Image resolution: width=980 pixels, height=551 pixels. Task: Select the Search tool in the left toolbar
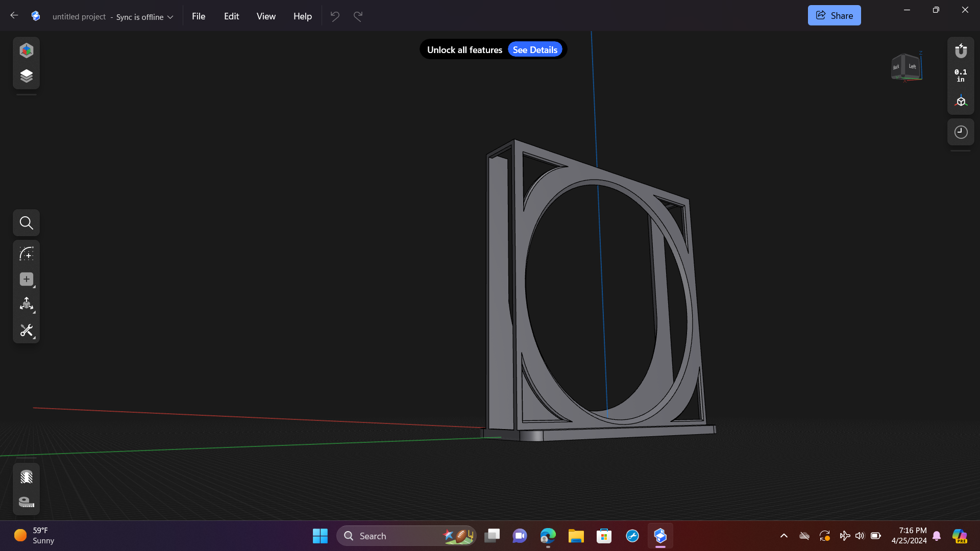pyautogui.click(x=26, y=222)
